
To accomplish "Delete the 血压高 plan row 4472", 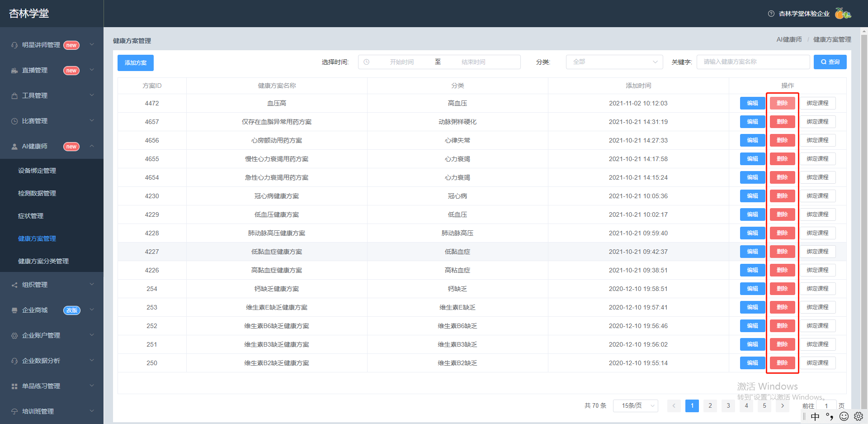I will point(783,103).
